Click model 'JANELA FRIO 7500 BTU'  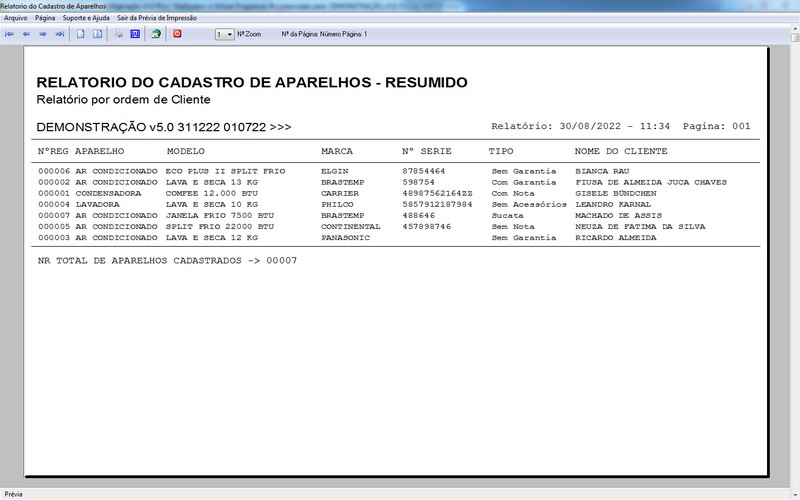pyautogui.click(x=219, y=216)
